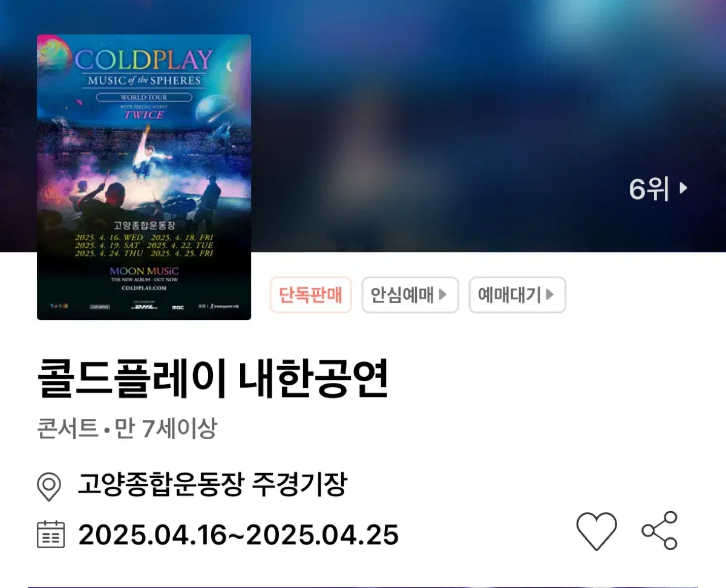
Task: Click the venue 고양종합운동장 주경기장 text
Action: pos(212,485)
